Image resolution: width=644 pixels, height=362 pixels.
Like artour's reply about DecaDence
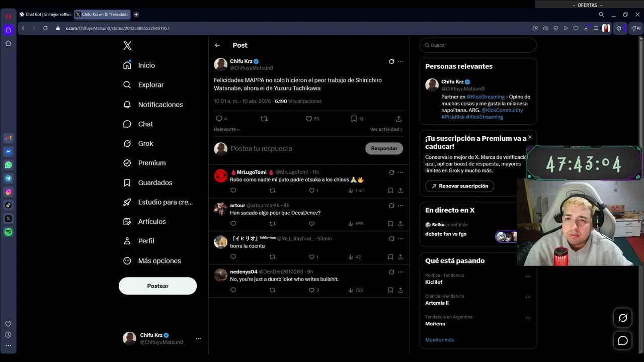[x=311, y=224]
